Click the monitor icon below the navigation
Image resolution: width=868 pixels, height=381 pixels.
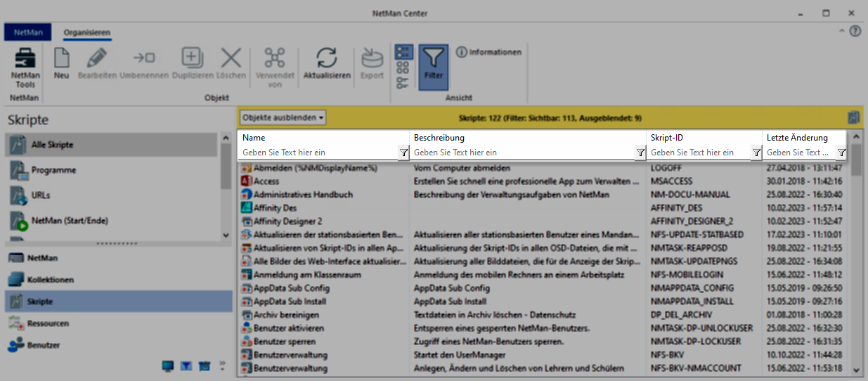click(167, 366)
